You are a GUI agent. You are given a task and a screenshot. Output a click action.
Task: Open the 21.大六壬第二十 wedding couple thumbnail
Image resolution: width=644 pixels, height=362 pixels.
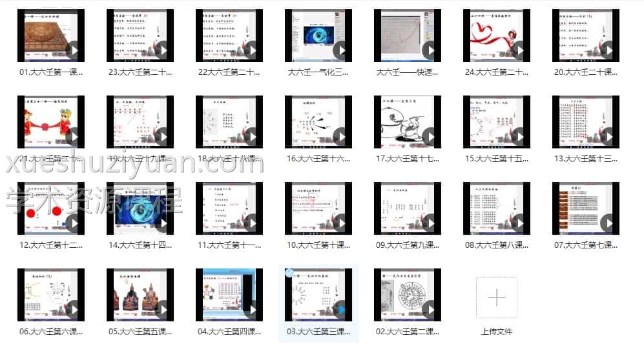[50, 122]
